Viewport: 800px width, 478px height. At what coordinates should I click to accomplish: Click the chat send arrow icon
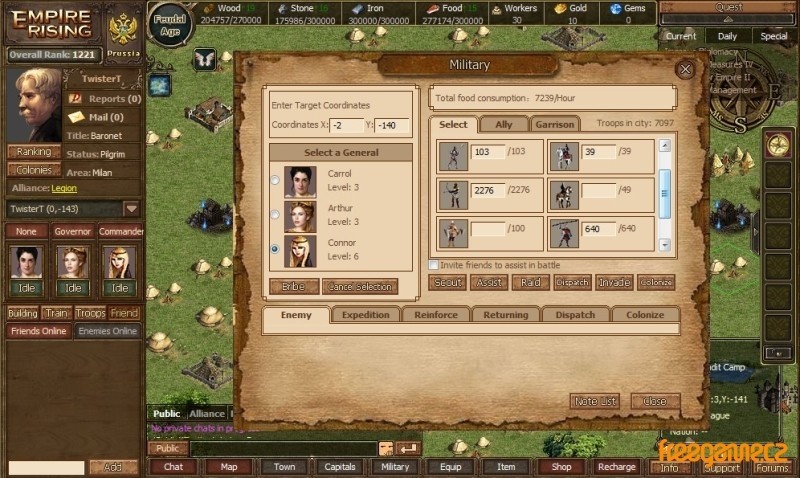click(x=409, y=448)
